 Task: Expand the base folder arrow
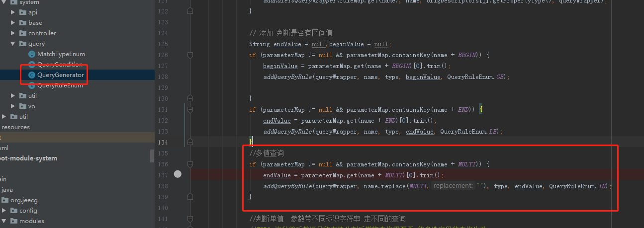(x=13, y=23)
